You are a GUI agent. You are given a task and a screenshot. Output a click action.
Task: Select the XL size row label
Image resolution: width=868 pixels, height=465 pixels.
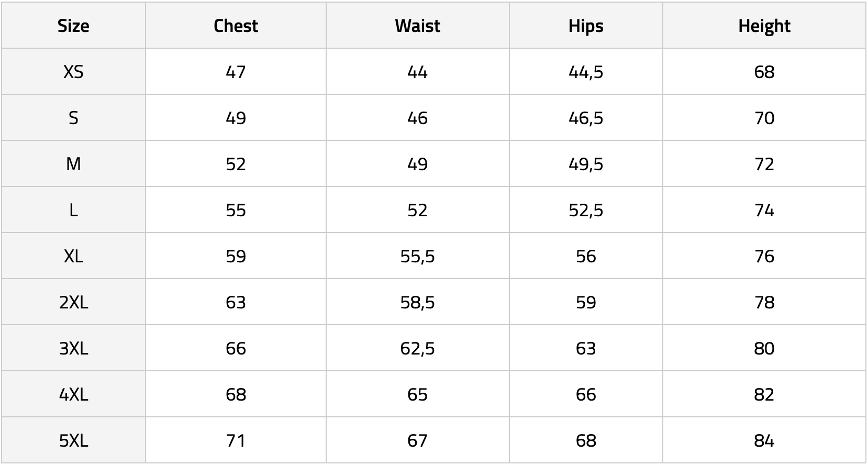click(x=73, y=256)
